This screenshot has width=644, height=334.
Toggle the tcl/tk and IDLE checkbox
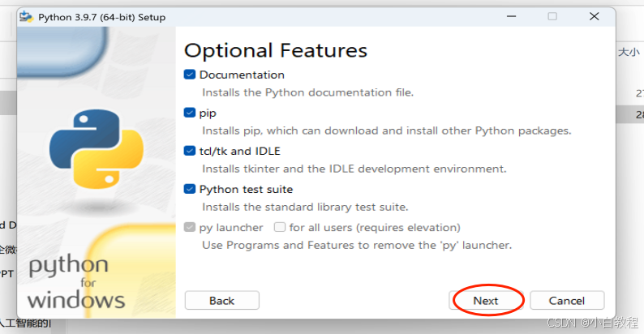pyautogui.click(x=189, y=151)
